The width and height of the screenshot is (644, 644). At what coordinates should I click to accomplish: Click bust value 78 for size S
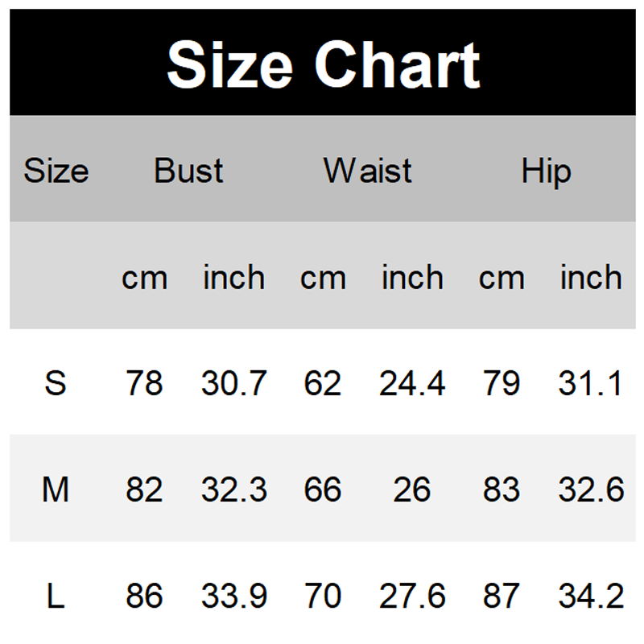tap(144, 383)
